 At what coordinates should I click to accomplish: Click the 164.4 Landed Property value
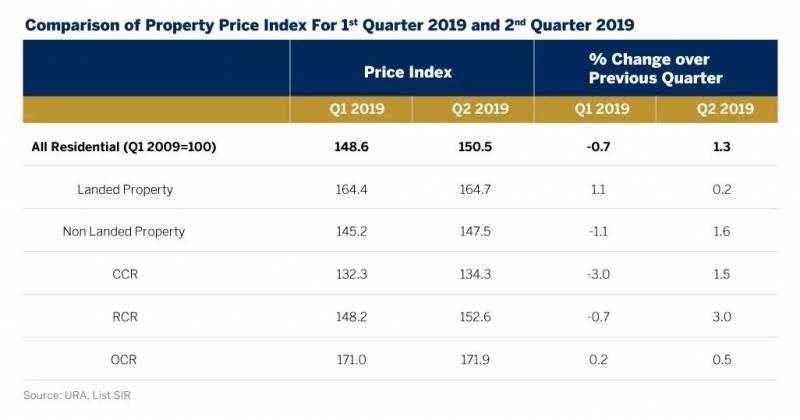(x=351, y=189)
